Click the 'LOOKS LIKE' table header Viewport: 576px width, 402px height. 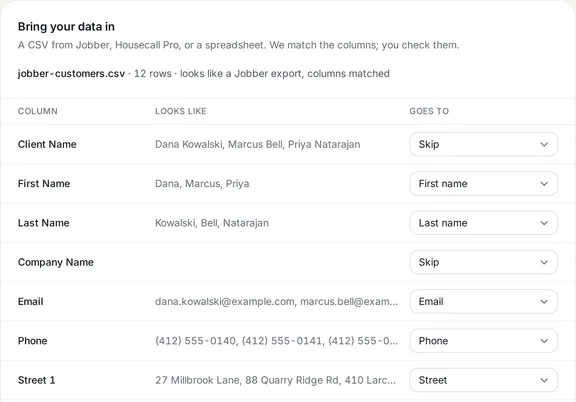(x=180, y=111)
